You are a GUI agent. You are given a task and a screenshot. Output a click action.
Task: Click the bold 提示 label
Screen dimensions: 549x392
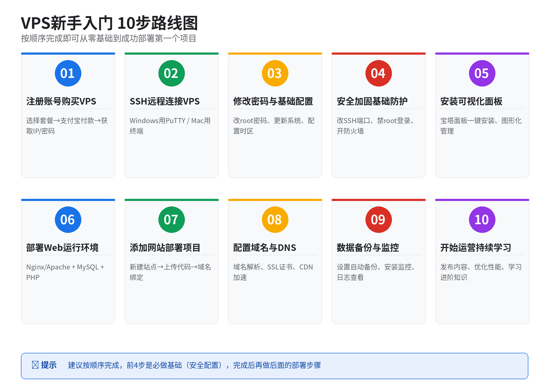[49, 365]
